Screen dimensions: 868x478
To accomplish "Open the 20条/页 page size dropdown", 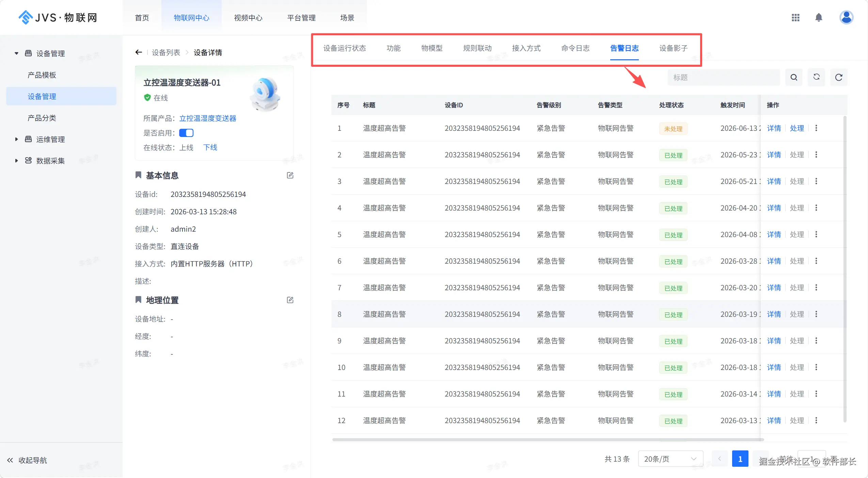I will [x=670, y=459].
